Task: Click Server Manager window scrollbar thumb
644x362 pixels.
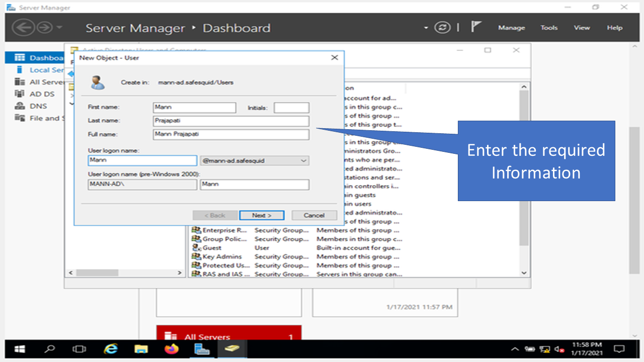Action: point(633,200)
